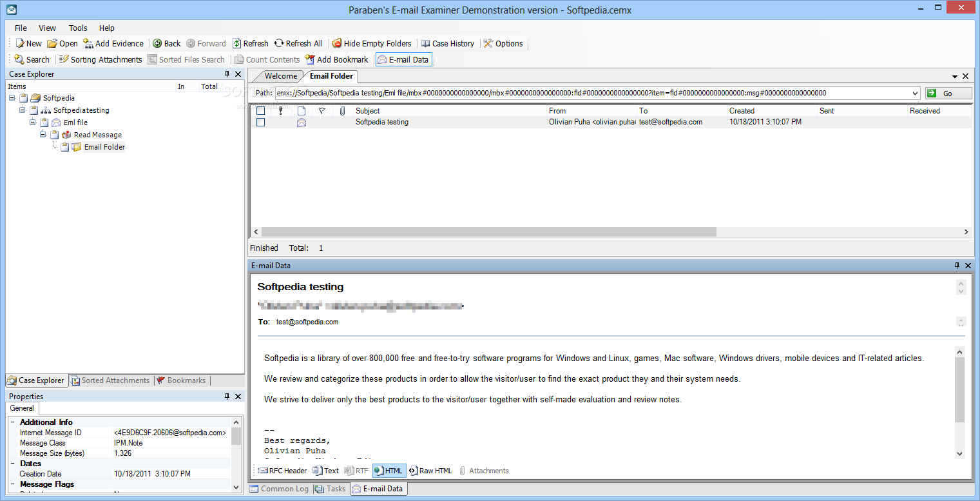
Task: Start Sorting Attachments
Action: (101, 59)
